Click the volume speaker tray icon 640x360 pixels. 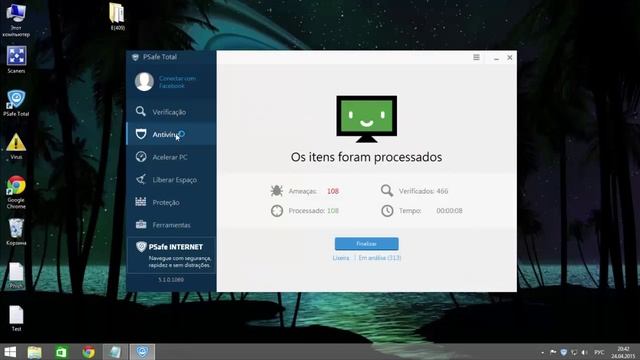click(584, 352)
